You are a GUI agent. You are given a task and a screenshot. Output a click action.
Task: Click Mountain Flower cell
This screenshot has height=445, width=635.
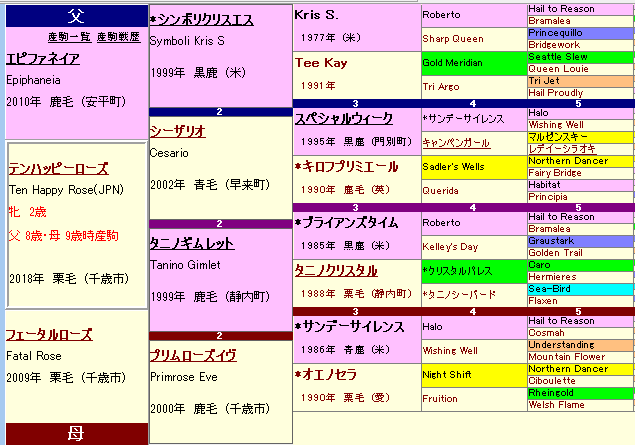(580, 357)
